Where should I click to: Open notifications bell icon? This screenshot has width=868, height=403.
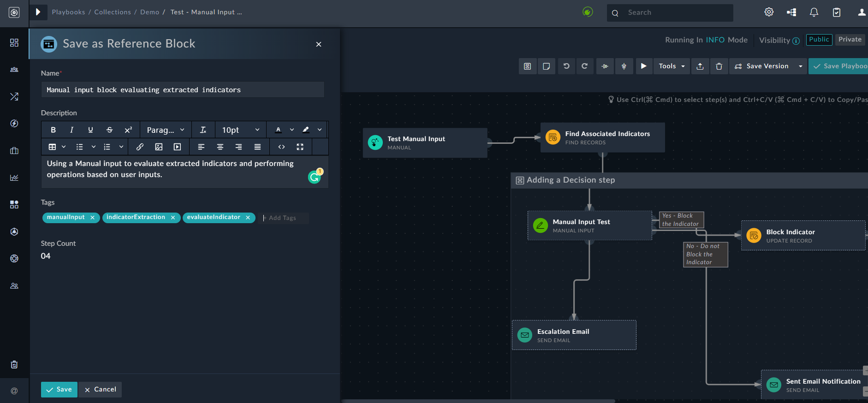[814, 12]
